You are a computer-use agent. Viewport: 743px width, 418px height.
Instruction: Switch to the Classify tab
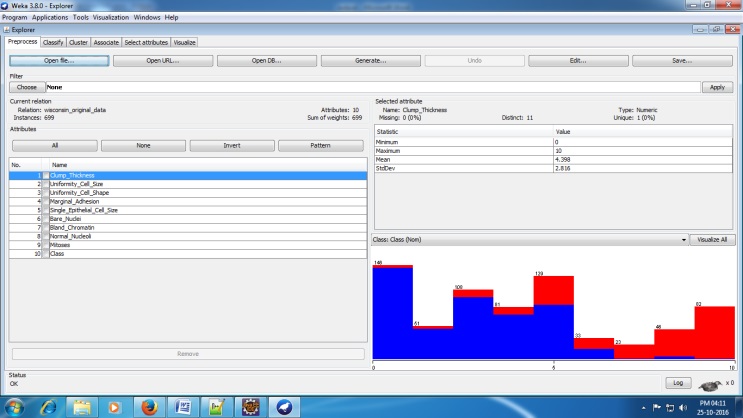(x=52, y=42)
